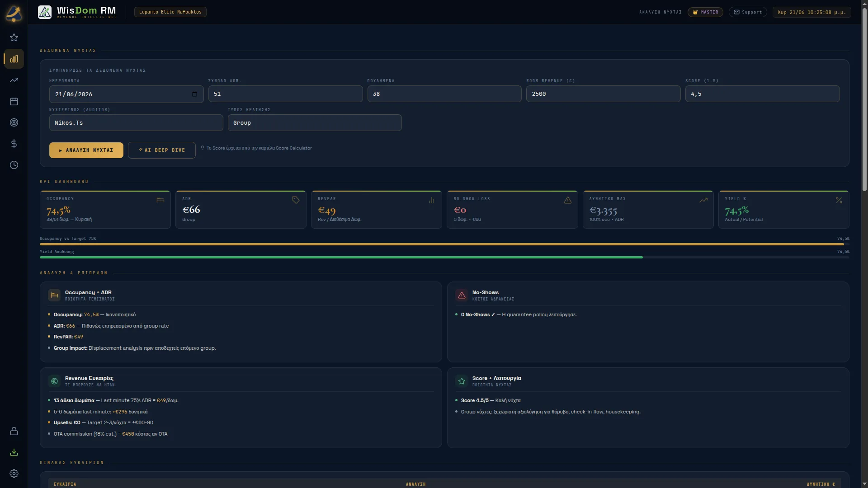Click the bar chart icon in RevPAR card
Viewport: 868px width, 488px height.
click(432, 200)
